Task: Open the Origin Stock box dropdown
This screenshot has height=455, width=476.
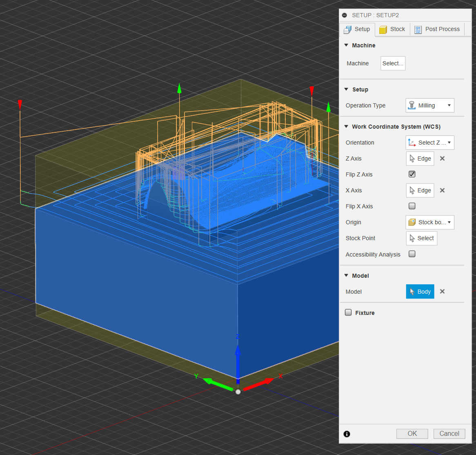Action: pyautogui.click(x=429, y=222)
